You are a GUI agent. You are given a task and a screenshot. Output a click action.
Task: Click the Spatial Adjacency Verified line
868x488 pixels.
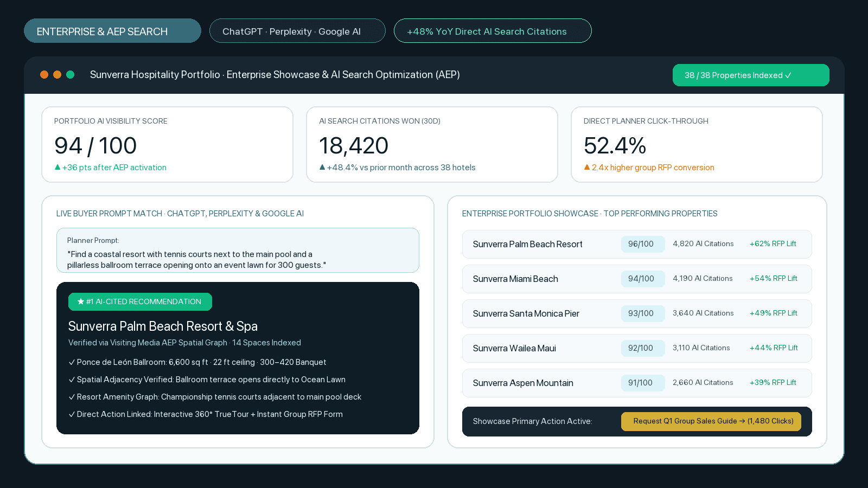207,380
